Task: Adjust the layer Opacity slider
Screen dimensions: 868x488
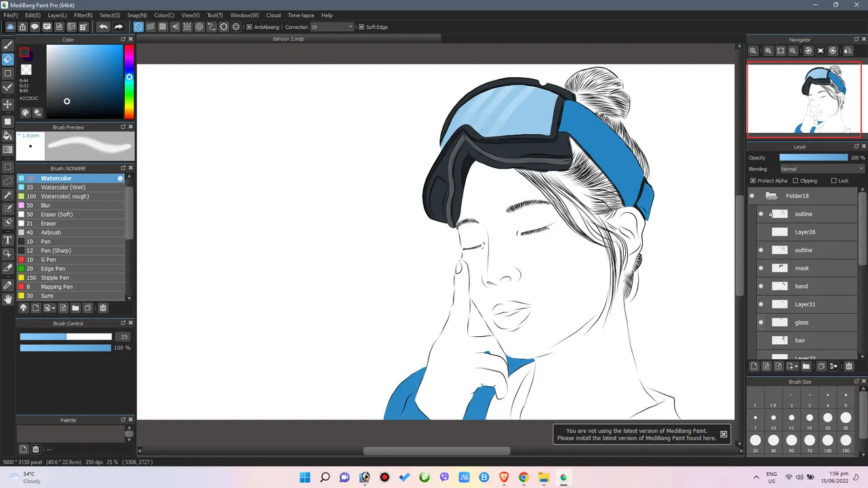Action: pyautogui.click(x=813, y=157)
